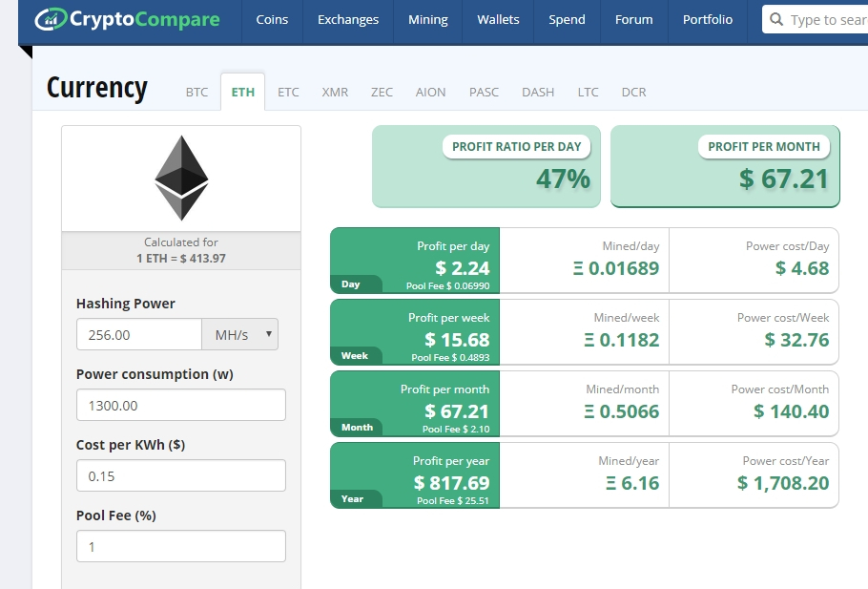The image size is (868, 589).
Task: Click the search magnifier icon
Action: (x=776, y=20)
